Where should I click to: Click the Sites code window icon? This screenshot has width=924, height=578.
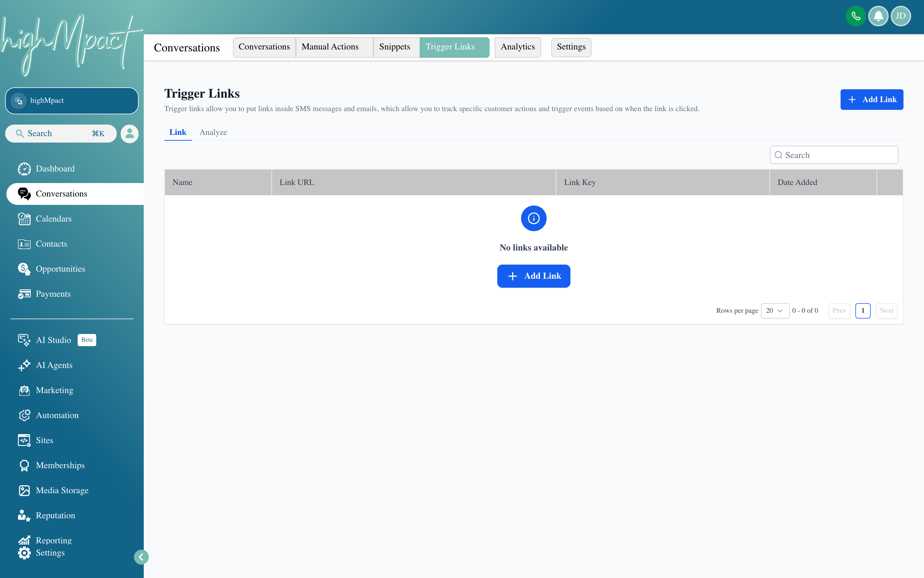click(x=24, y=440)
